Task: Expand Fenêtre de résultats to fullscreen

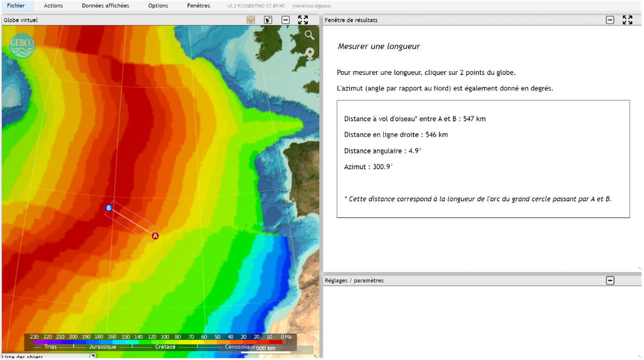Action: click(627, 20)
